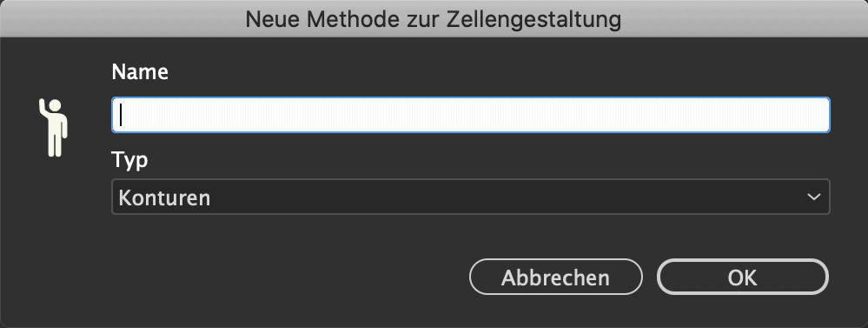
Task: Choose the Abbrechen button
Action: click(556, 277)
